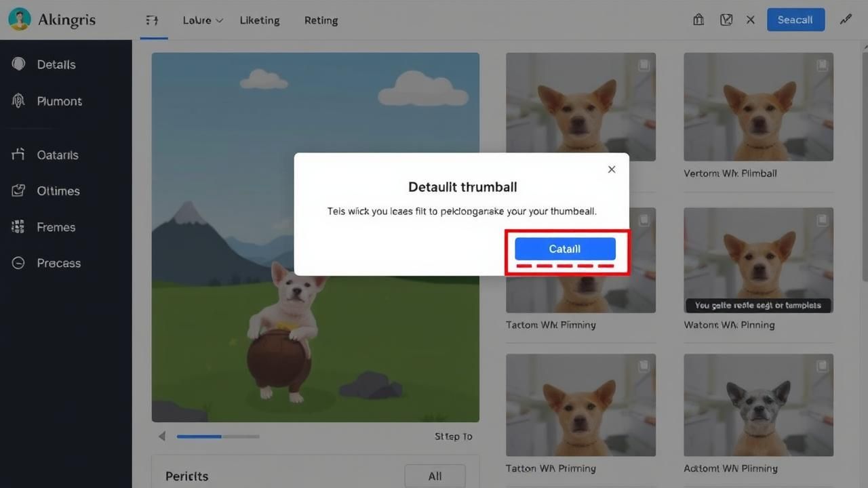Open the Plumont sidebar section
The width and height of the screenshot is (868, 488).
(59, 101)
